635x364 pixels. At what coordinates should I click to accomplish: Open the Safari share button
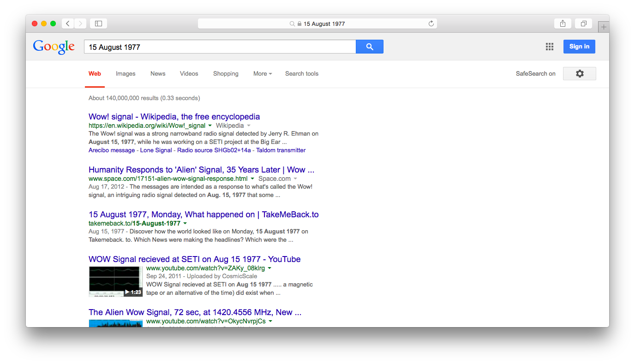563,24
